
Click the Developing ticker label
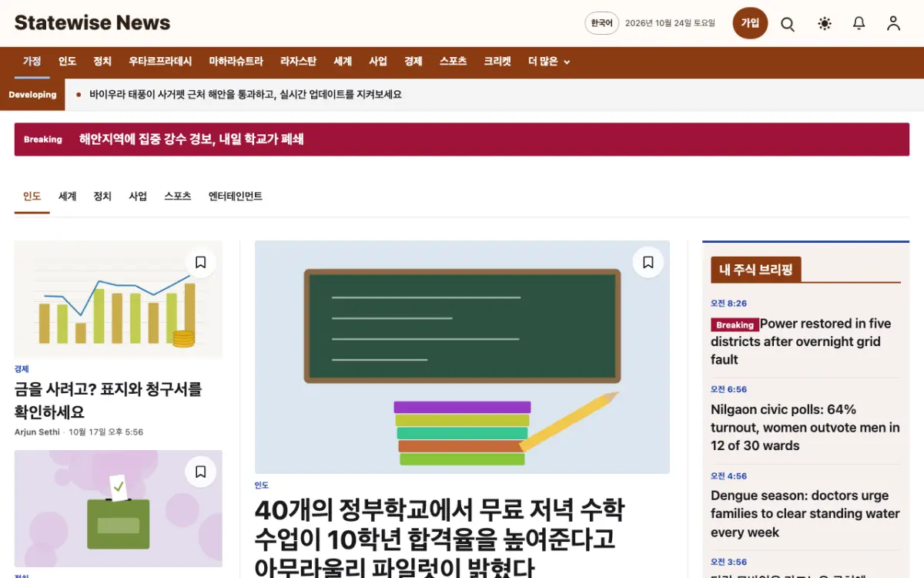32,95
